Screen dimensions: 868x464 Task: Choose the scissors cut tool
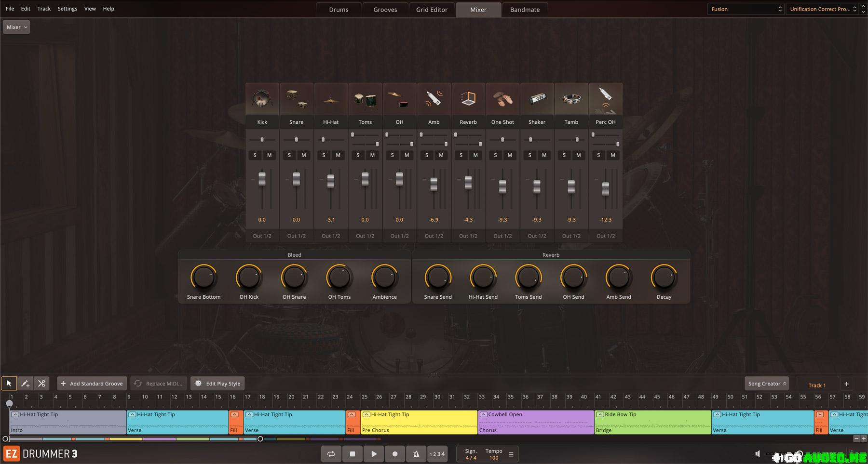41,384
